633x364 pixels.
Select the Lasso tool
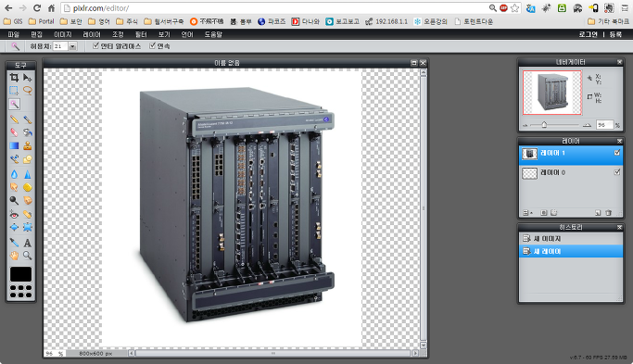point(28,91)
